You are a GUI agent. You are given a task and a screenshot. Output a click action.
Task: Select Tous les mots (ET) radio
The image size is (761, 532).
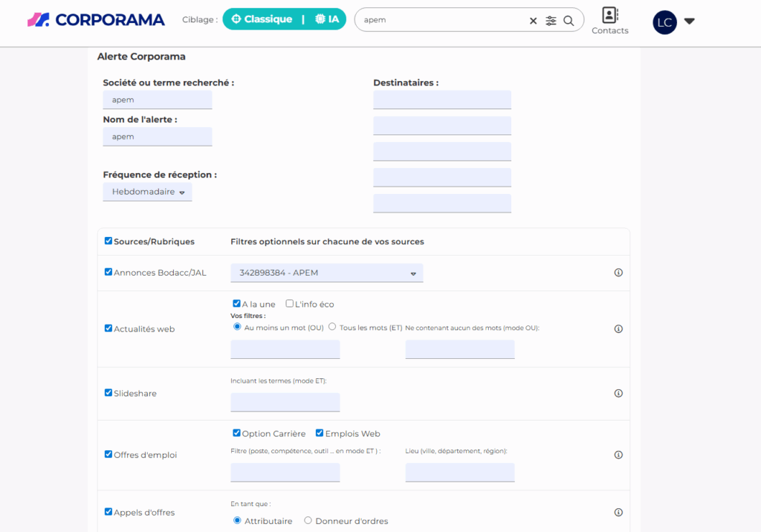[x=332, y=327]
